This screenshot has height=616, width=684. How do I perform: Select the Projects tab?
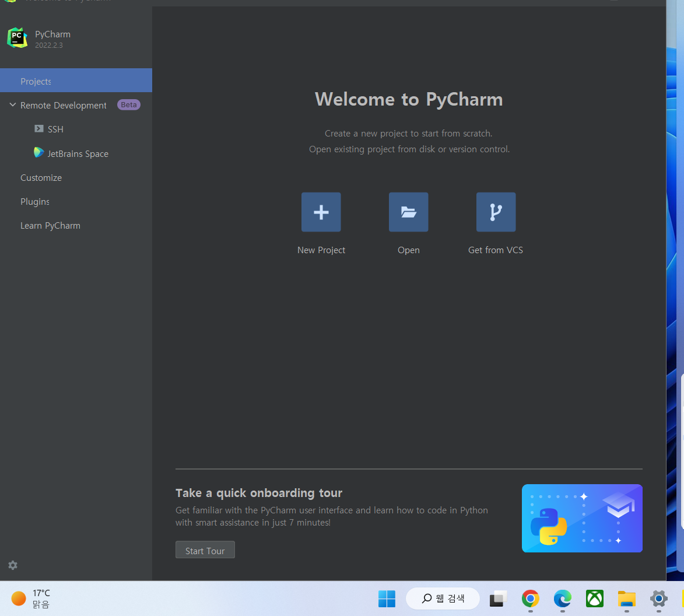(x=76, y=80)
